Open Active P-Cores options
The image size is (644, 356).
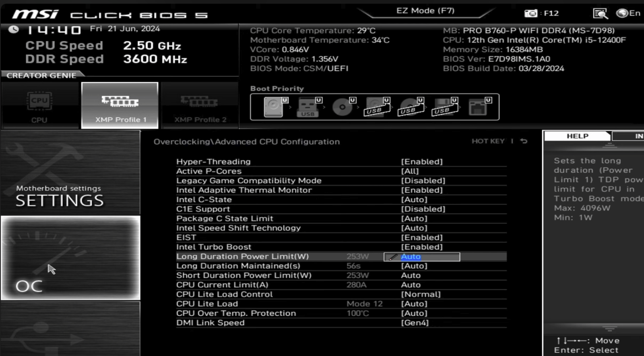coord(341,171)
